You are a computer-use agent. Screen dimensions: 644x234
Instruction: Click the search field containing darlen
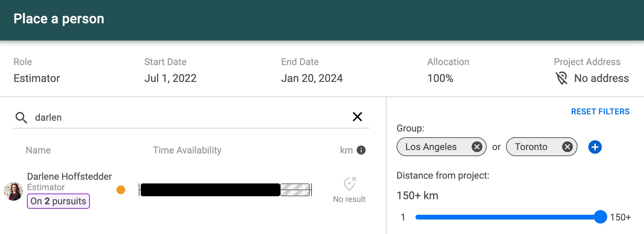point(189,117)
